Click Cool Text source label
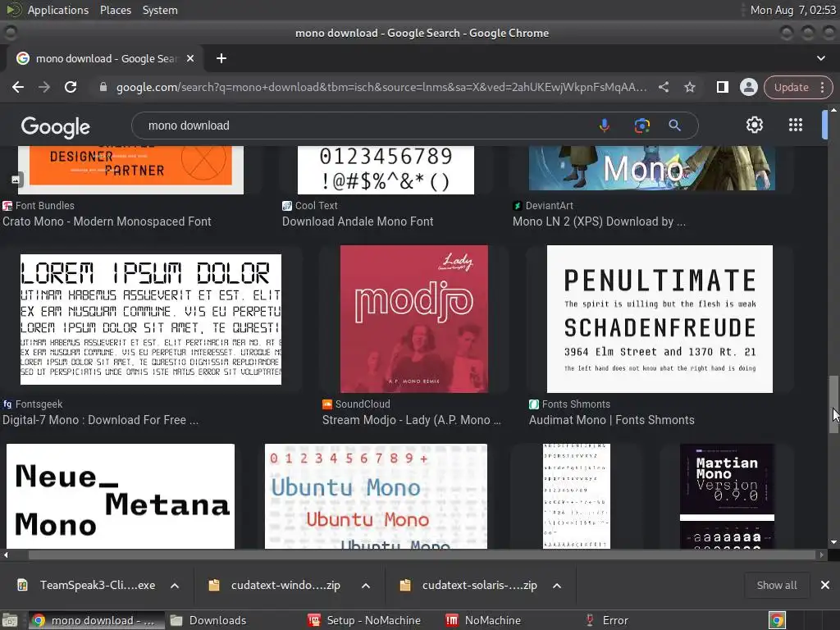This screenshot has width=840, height=630. 316,206
